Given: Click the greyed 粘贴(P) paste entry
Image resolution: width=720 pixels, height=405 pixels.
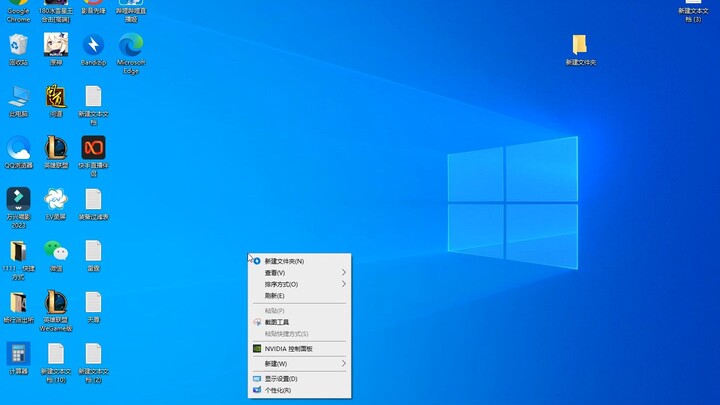Looking at the screenshot, I should [x=299, y=310].
